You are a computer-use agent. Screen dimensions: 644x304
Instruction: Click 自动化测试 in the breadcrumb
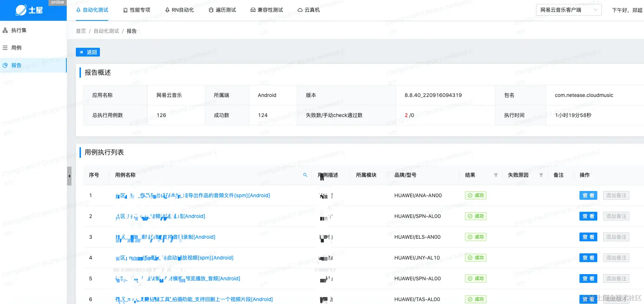[x=106, y=31]
